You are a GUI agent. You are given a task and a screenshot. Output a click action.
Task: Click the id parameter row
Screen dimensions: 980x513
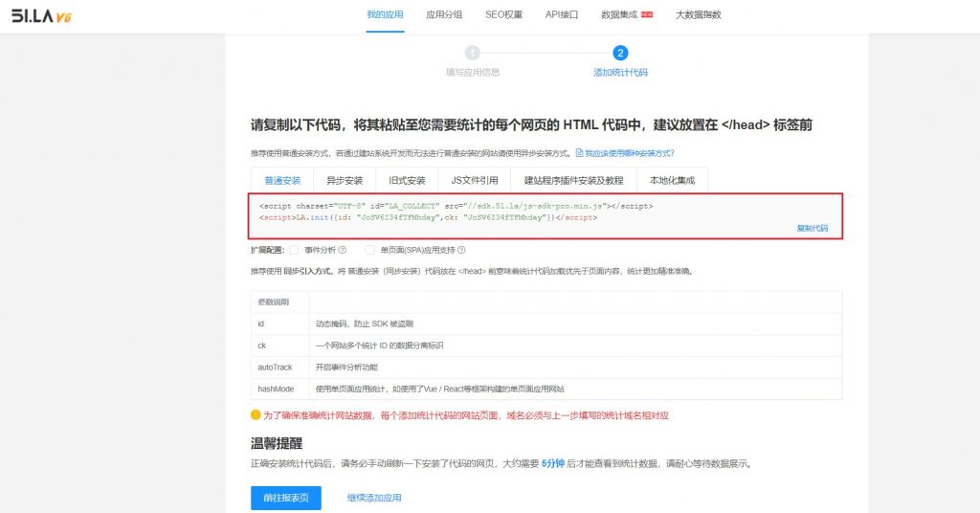click(546, 323)
